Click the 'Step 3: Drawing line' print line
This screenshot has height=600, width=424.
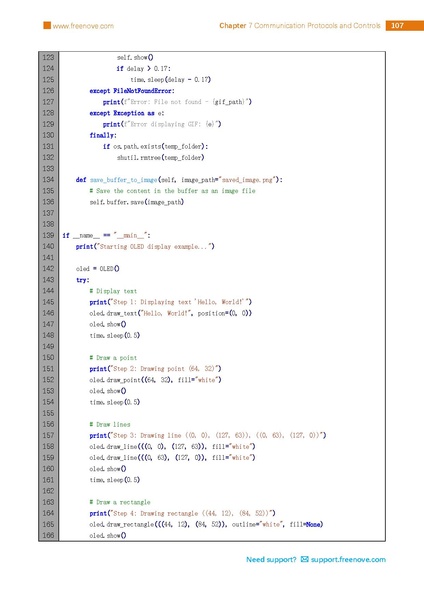click(x=207, y=435)
